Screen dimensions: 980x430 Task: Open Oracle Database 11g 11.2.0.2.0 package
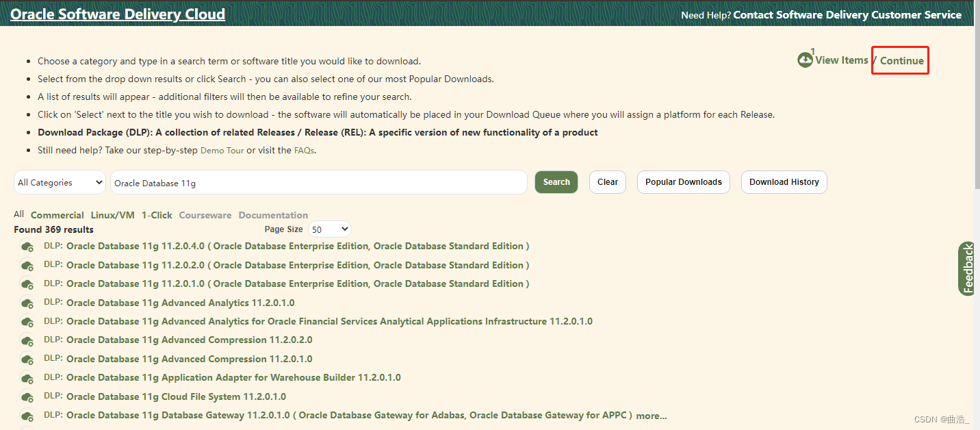[x=298, y=265]
